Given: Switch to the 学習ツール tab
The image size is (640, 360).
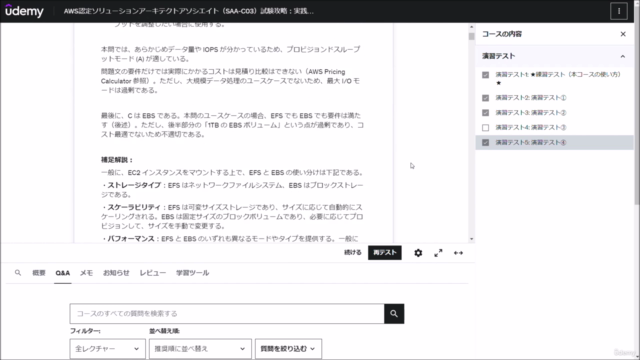Looking at the screenshot, I should click(x=193, y=273).
